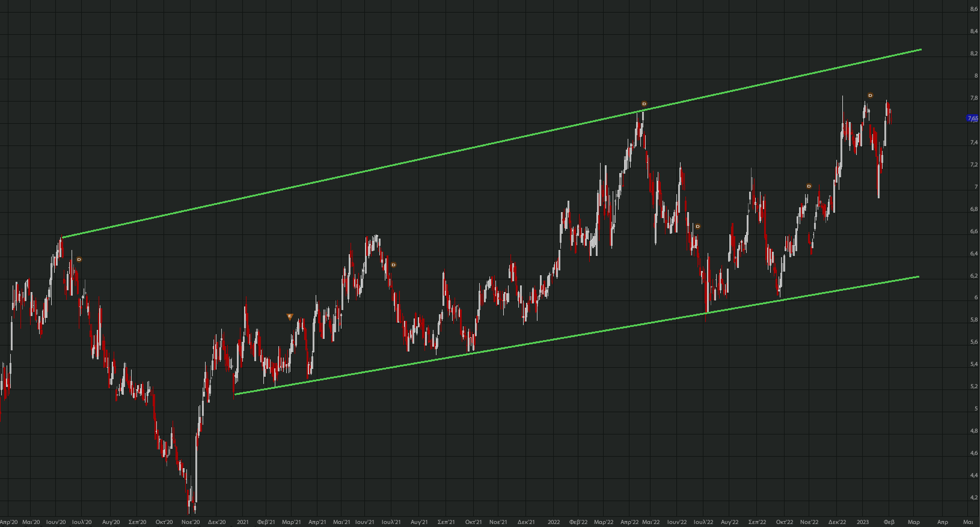Select the upper green channel trendline
980x527 pixels.
[492, 144]
